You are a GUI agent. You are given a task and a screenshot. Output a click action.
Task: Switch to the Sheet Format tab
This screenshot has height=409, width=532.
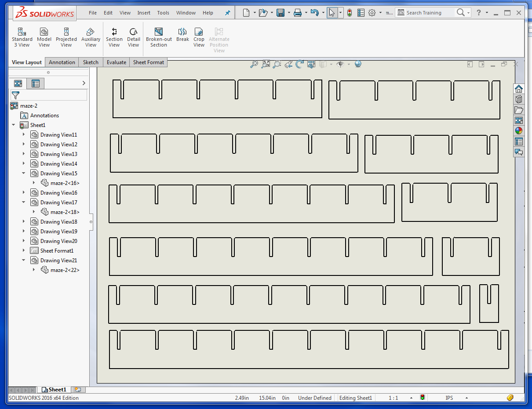(x=149, y=62)
